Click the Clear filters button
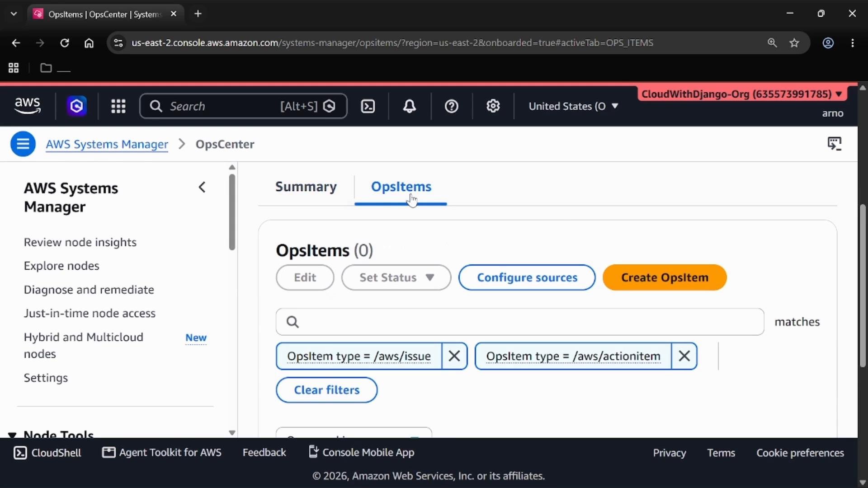 click(327, 390)
